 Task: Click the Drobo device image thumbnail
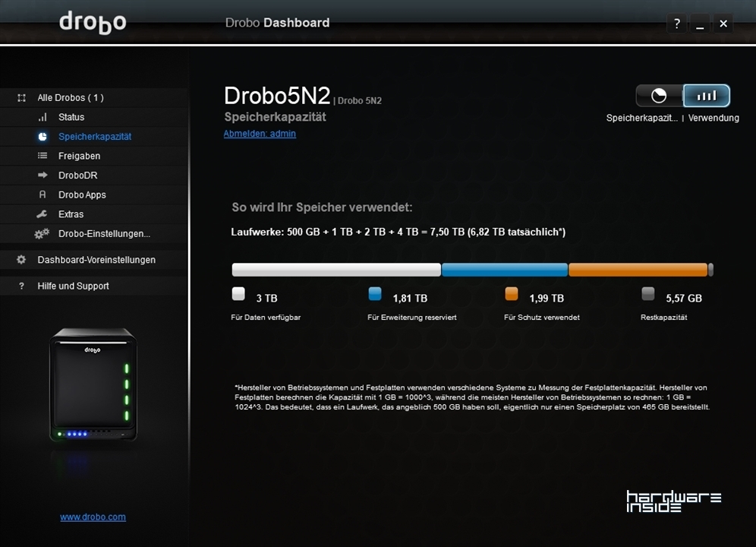pos(93,384)
